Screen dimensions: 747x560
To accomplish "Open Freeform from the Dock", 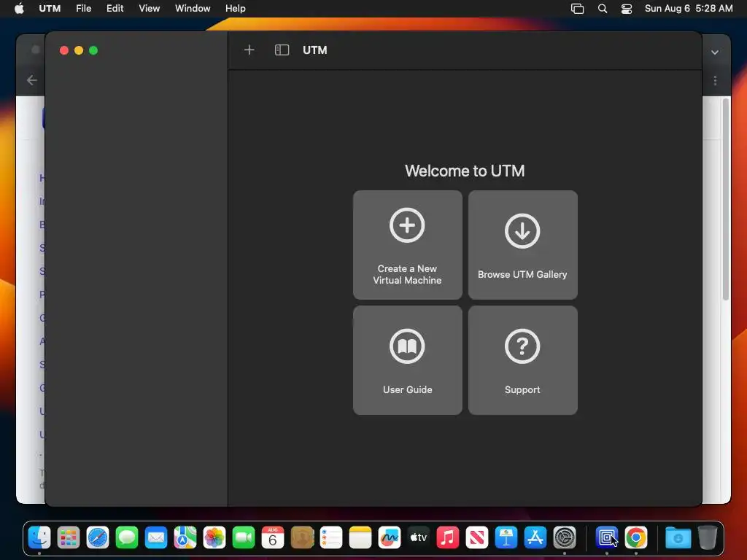I will coord(390,537).
